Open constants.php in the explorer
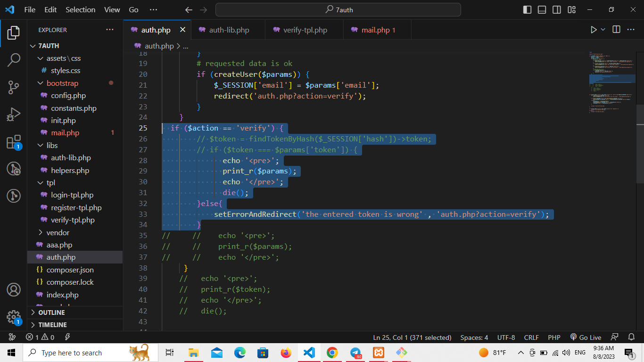 click(75, 108)
